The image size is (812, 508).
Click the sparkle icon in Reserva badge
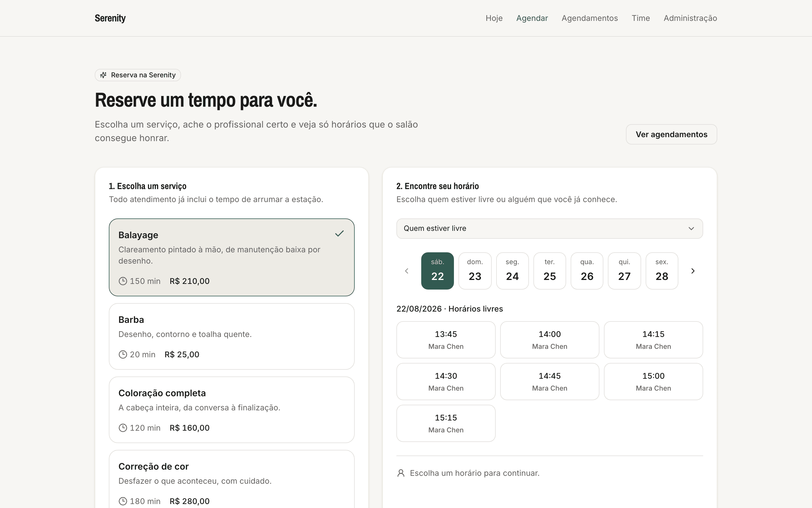coord(103,75)
